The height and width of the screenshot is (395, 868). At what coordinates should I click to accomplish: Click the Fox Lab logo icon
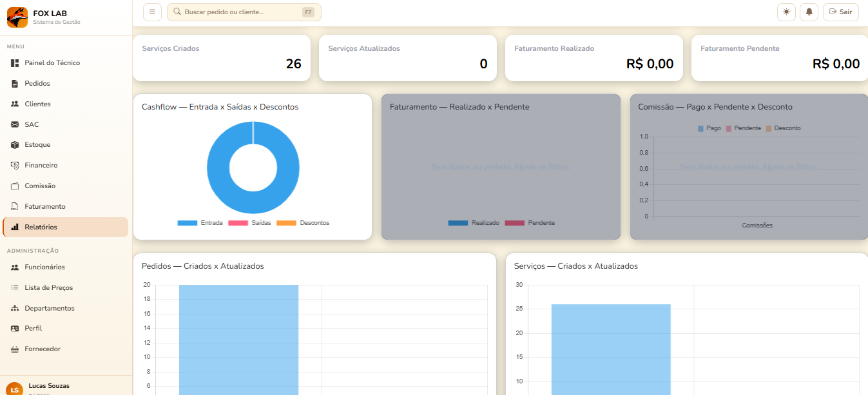pos(17,17)
